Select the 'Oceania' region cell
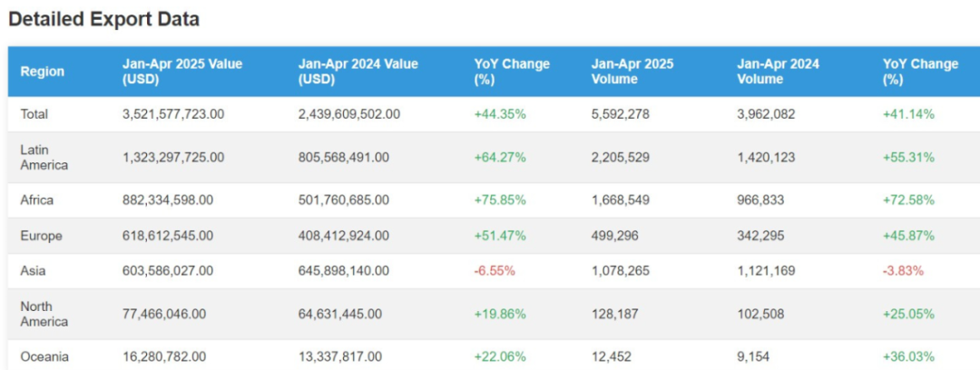Image resolution: width=980 pixels, height=370 pixels. [x=44, y=356]
